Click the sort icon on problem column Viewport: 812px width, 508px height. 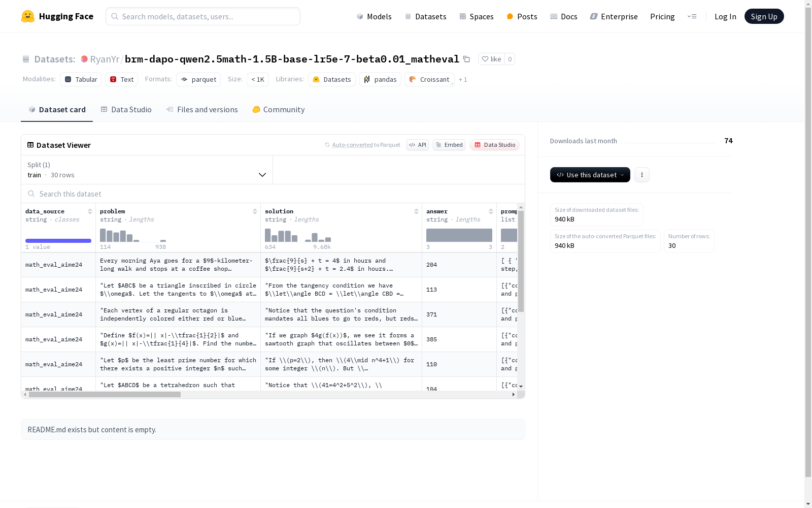point(255,211)
